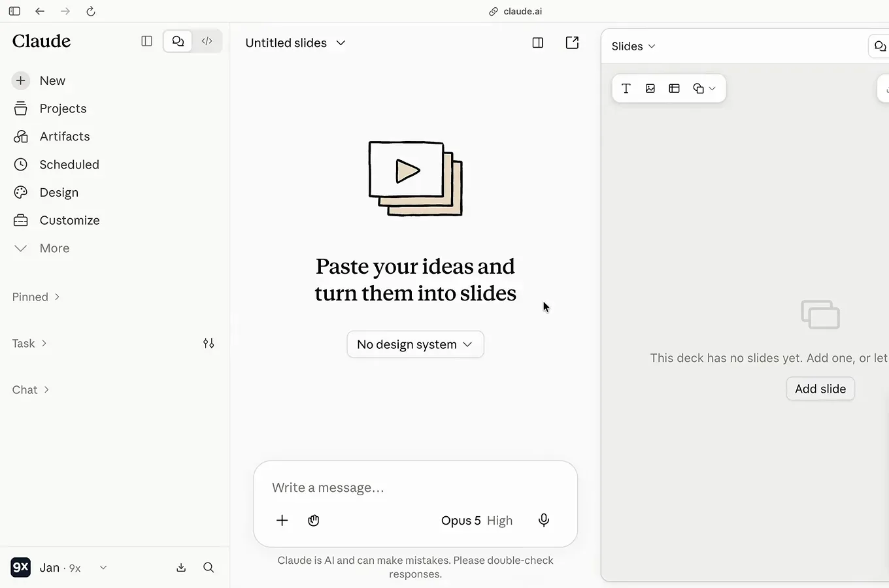Switch to chat mode toggle icon
Image resolution: width=889 pixels, height=588 pixels.
tap(178, 41)
